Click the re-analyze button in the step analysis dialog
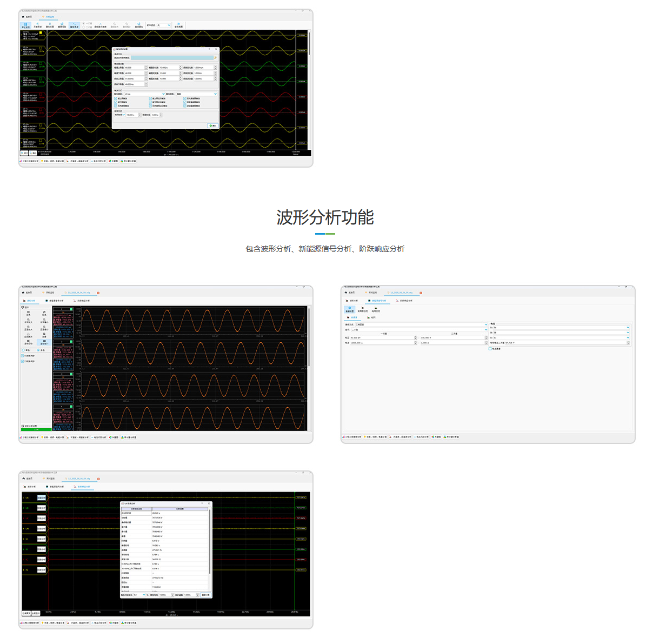Image resolution: width=652 pixels, height=644 pixels. [205, 595]
